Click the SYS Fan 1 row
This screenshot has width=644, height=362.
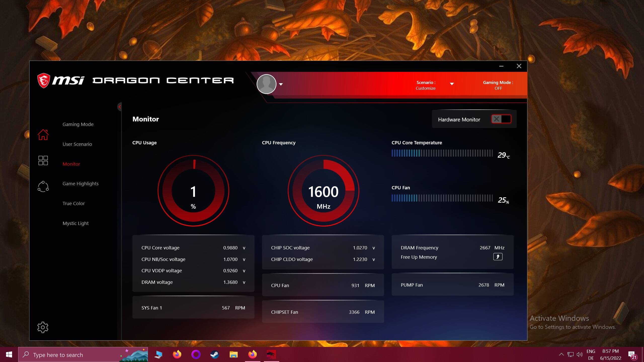click(x=193, y=307)
